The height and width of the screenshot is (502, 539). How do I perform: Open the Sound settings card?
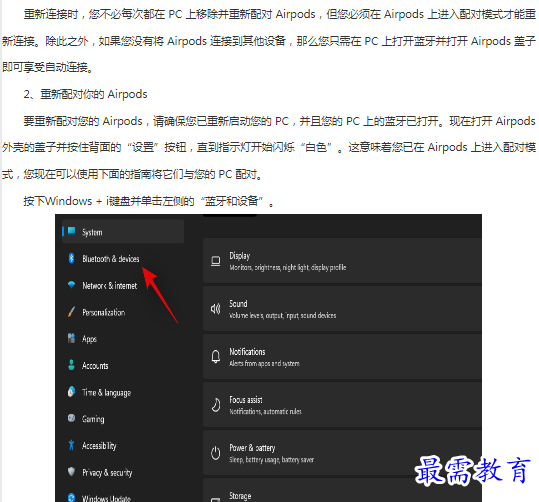(342, 309)
